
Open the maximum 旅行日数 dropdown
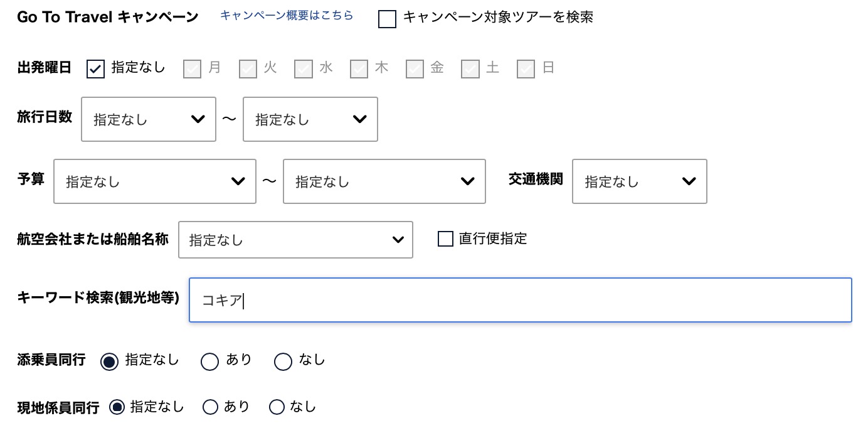(310, 119)
